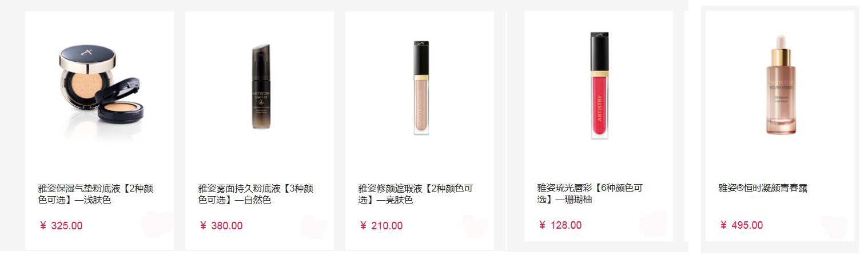Click the faint pink mark beside the ¥ 495.00 price
Screen dimensions: 868x255
click(x=833, y=226)
